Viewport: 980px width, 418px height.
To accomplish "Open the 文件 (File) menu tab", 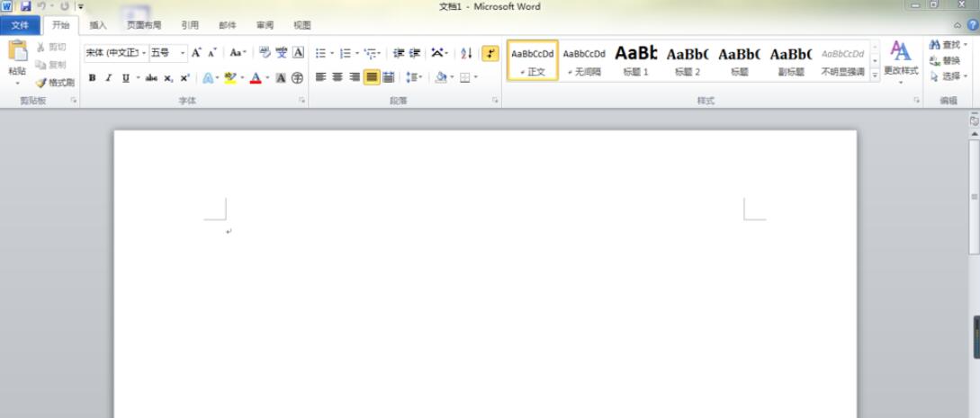I will click(x=20, y=25).
